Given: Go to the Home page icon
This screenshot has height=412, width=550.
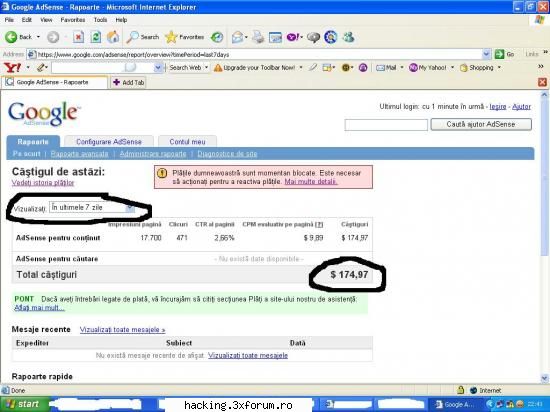Looking at the screenshot, I should (x=113, y=37).
